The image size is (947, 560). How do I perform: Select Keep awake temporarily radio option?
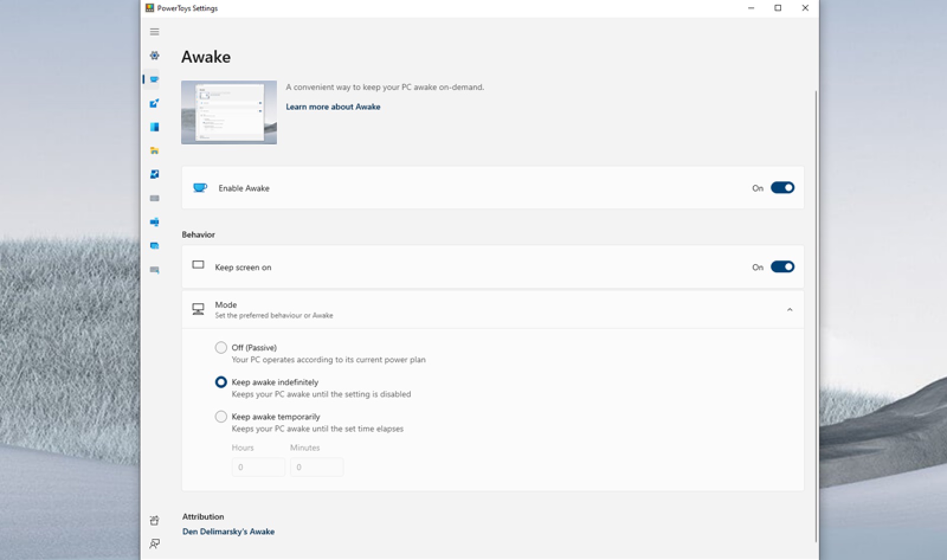coord(221,417)
